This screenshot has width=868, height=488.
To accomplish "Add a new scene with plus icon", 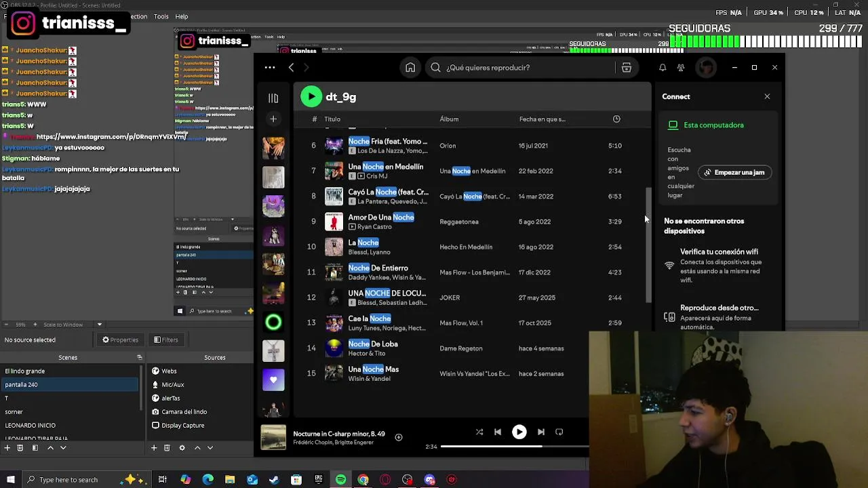I will 7,448.
